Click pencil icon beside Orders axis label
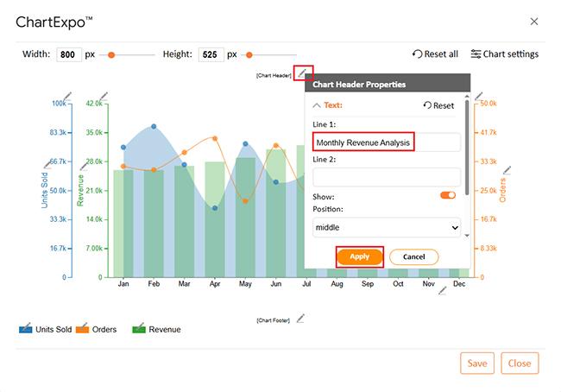The height and width of the screenshot is (392, 561). tap(507, 169)
